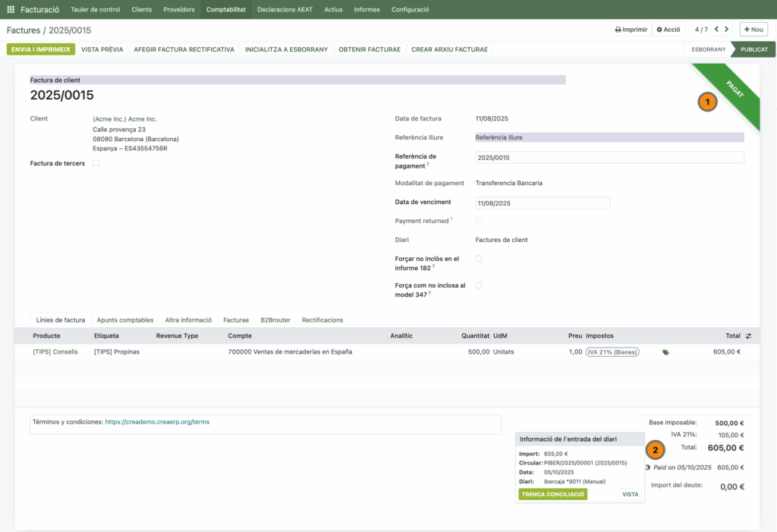Open the Imprimir print dropdown
The height and width of the screenshot is (532, 777).
click(x=631, y=30)
